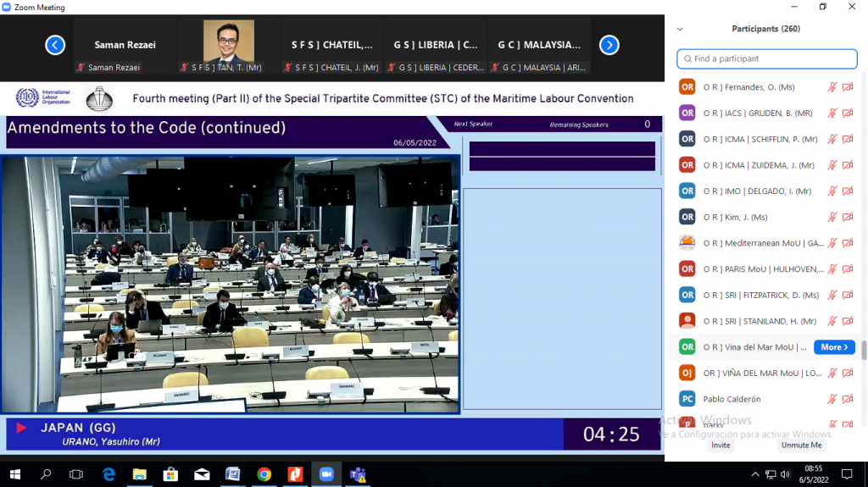Select the SRI Staniland, H. participant row
The height and width of the screenshot is (487, 868).
(x=759, y=321)
